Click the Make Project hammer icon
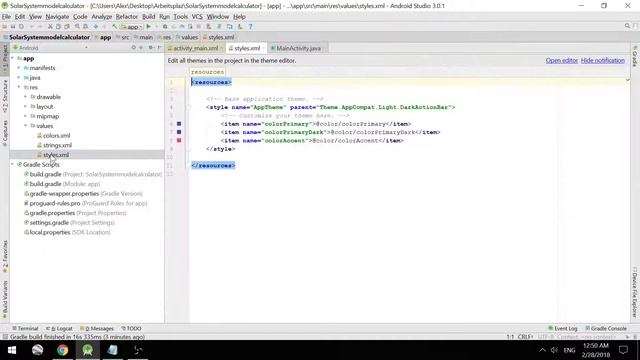This screenshot has width=640, height=360. pos(115,27)
